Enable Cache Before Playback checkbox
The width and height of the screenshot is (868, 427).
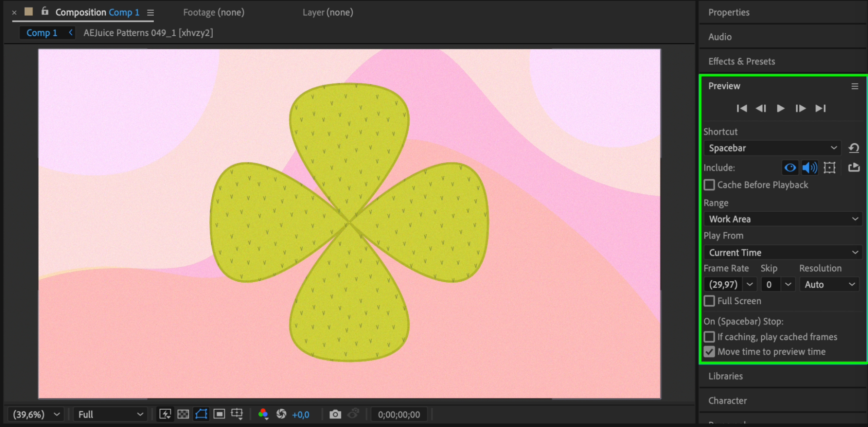[x=710, y=185]
